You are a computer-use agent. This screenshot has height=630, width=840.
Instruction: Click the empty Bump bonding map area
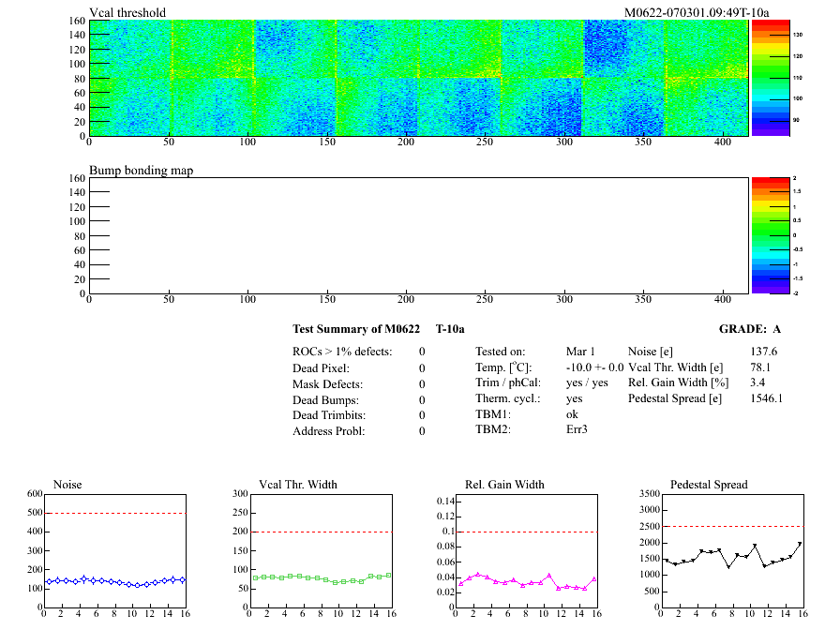pos(417,234)
